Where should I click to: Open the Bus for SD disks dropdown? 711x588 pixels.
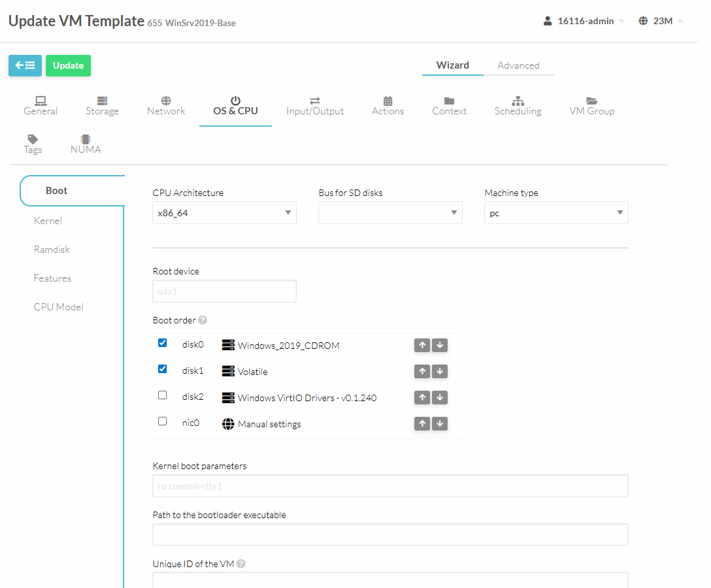390,213
